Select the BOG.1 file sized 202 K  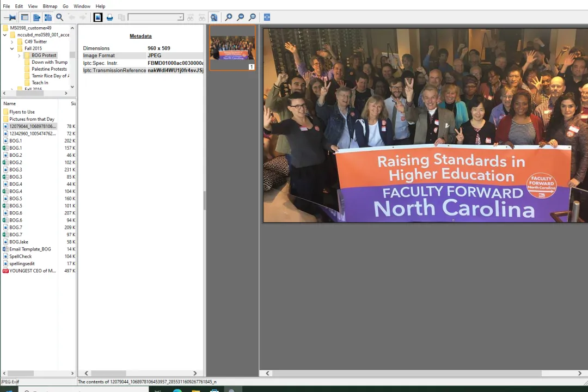point(15,140)
